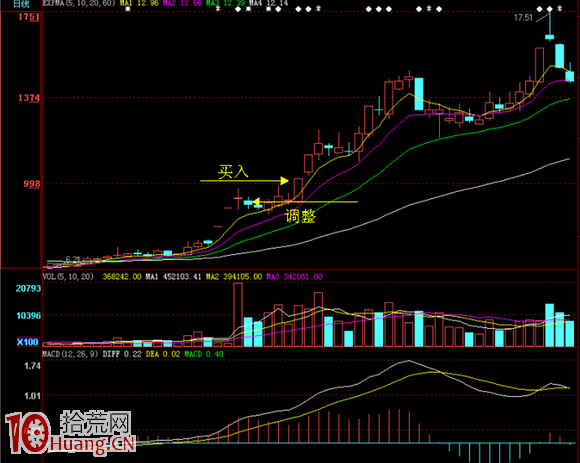The height and width of the screenshot is (463, 580).
Task: Click the MA3 12.39 value
Action: tap(225, 3)
